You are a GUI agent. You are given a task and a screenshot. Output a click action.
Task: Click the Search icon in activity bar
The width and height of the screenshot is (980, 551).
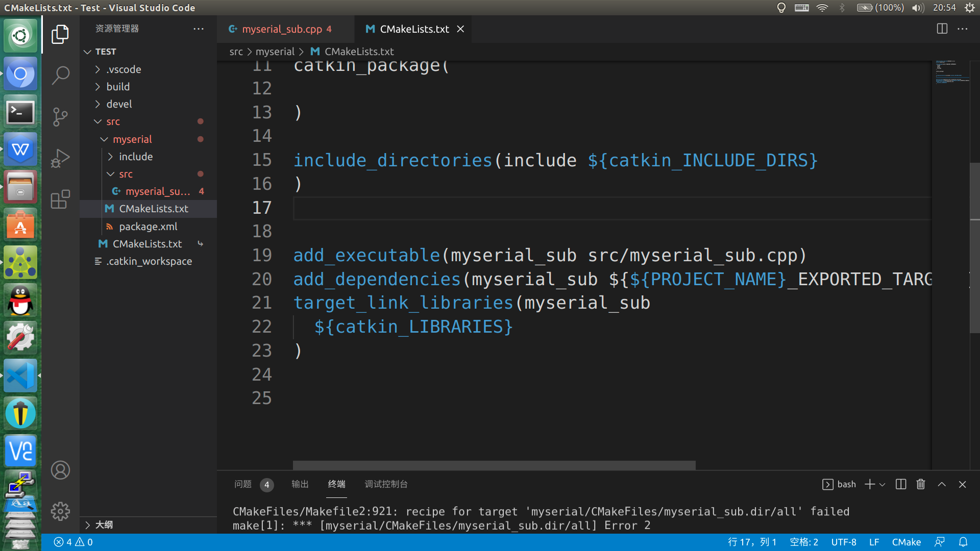(x=60, y=74)
